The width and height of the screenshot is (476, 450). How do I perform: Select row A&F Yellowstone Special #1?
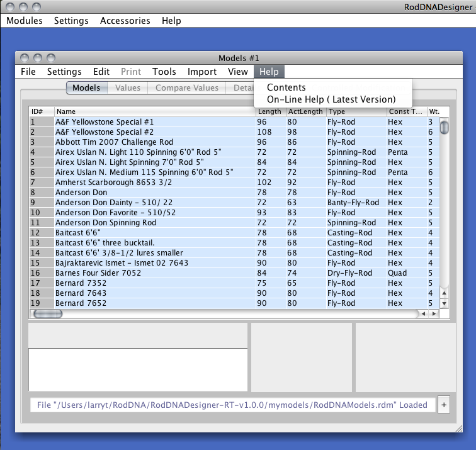click(x=234, y=122)
